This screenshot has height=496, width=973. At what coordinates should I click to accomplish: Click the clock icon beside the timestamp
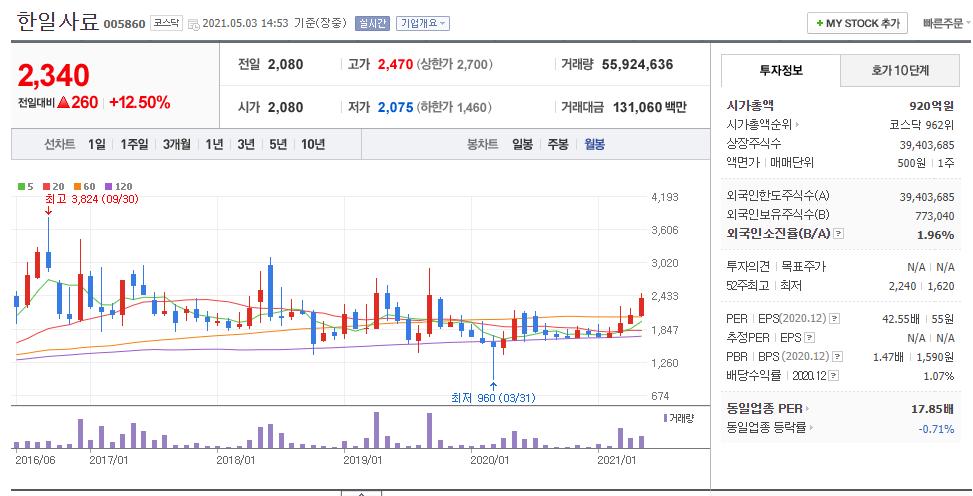click(x=194, y=24)
